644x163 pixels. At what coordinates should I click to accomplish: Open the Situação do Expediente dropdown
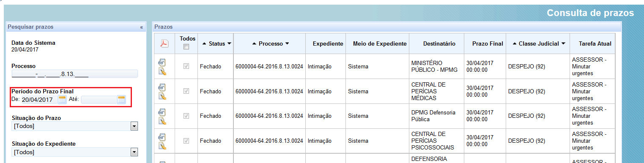click(74, 152)
